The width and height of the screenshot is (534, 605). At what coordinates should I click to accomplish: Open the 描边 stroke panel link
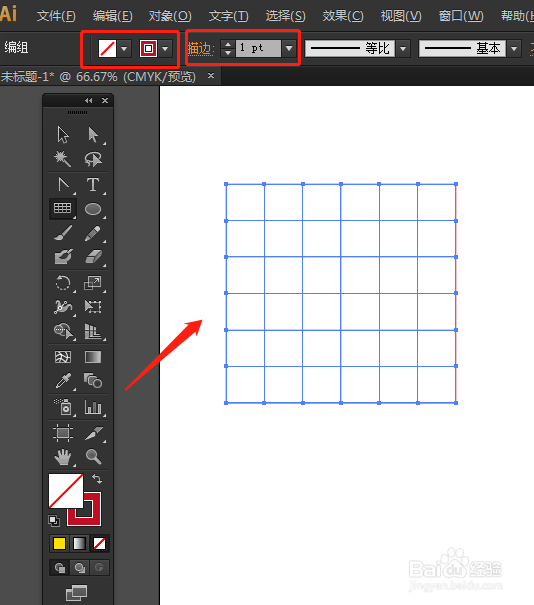(x=201, y=49)
